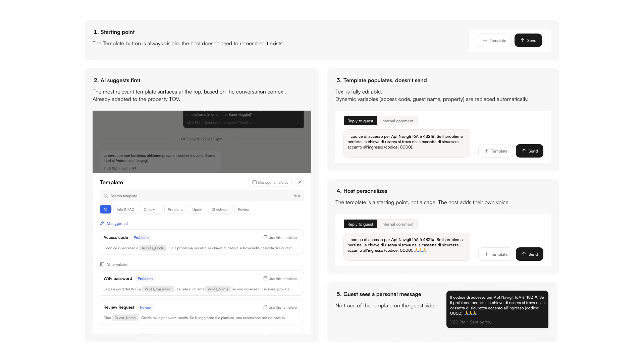Open Manage templates
Screen dimensions: 644x362
click(270, 182)
